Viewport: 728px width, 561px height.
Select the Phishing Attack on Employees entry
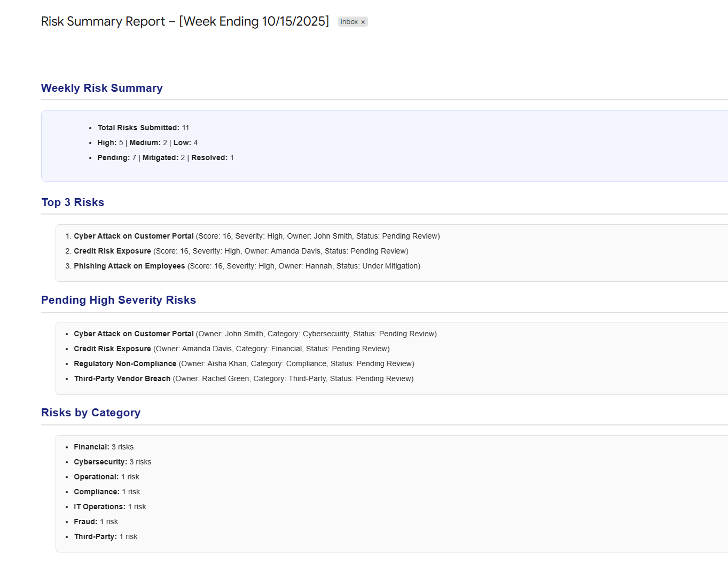click(x=129, y=266)
